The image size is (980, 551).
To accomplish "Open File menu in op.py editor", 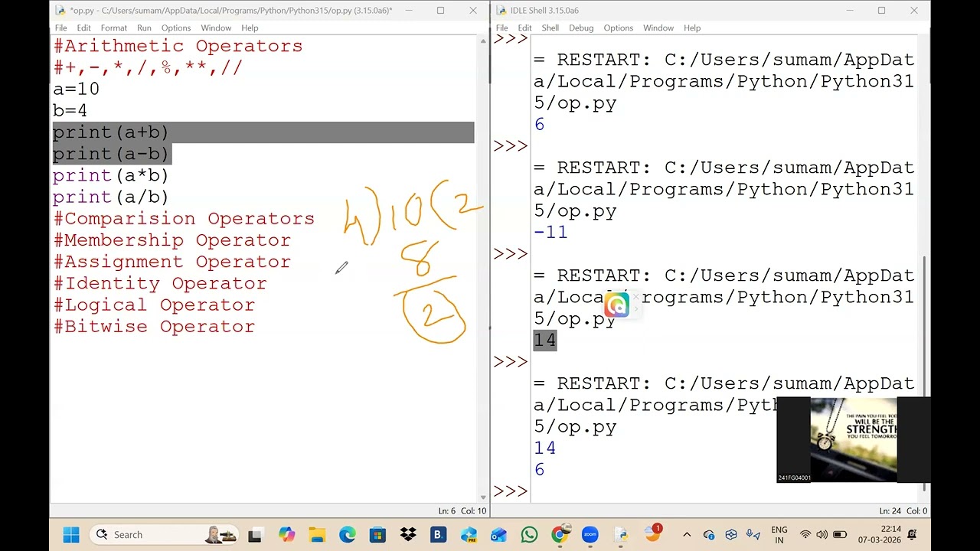I will click(60, 28).
